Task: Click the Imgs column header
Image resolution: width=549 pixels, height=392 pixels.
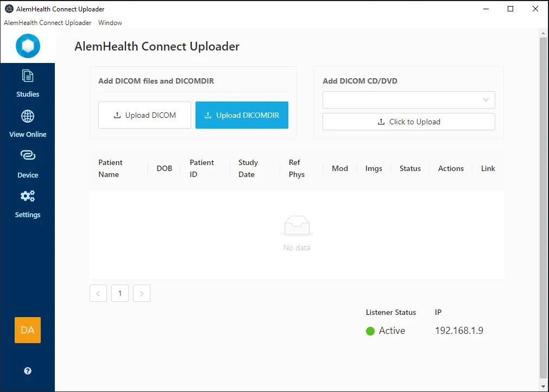Action: (374, 168)
